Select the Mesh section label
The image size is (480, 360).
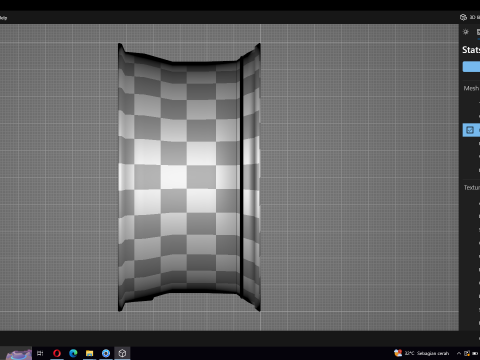pyautogui.click(x=471, y=88)
